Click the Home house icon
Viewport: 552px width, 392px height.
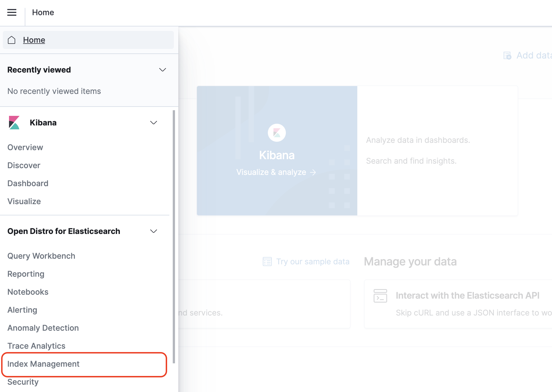point(12,40)
